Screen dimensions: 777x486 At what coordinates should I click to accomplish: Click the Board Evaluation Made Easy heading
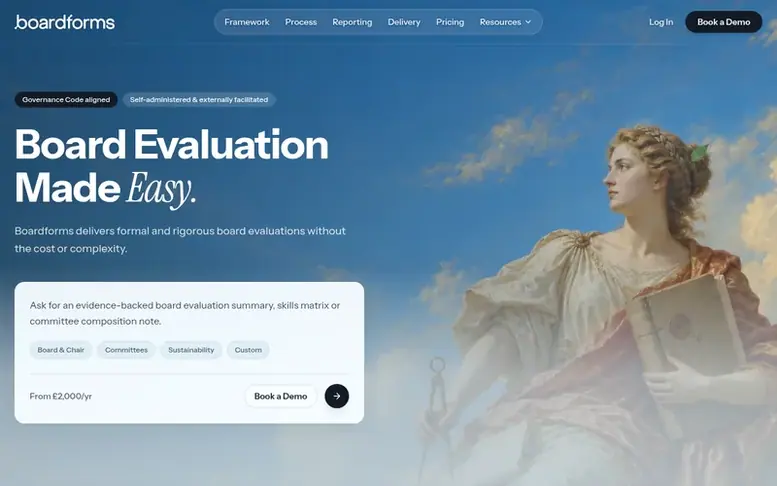point(171,167)
